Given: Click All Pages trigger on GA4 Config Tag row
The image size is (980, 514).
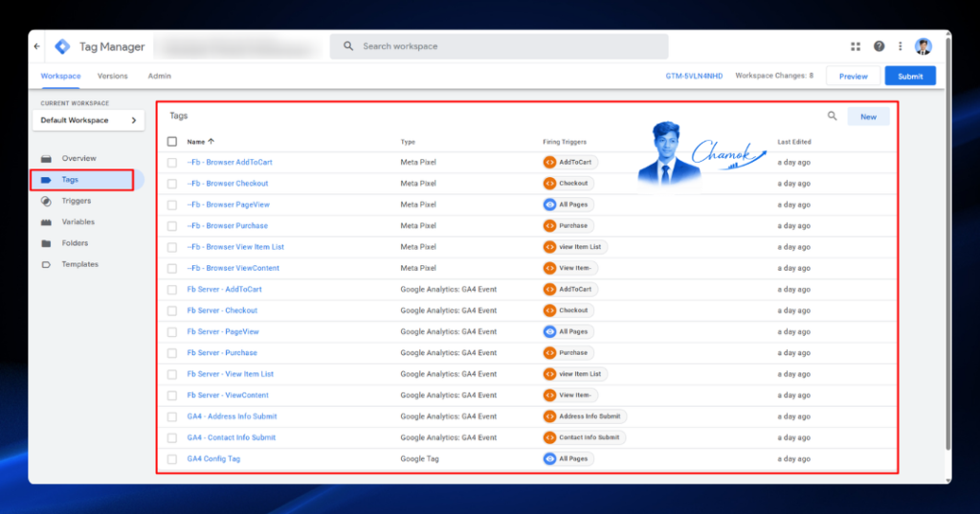Looking at the screenshot, I should tap(568, 459).
